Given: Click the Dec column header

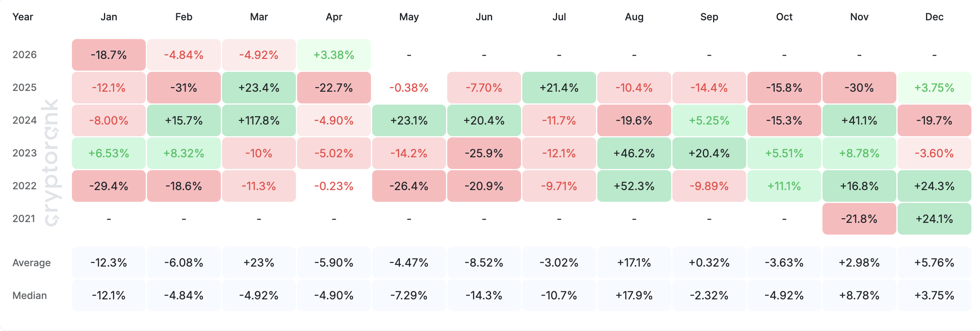Looking at the screenshot, I should point(934,17).
